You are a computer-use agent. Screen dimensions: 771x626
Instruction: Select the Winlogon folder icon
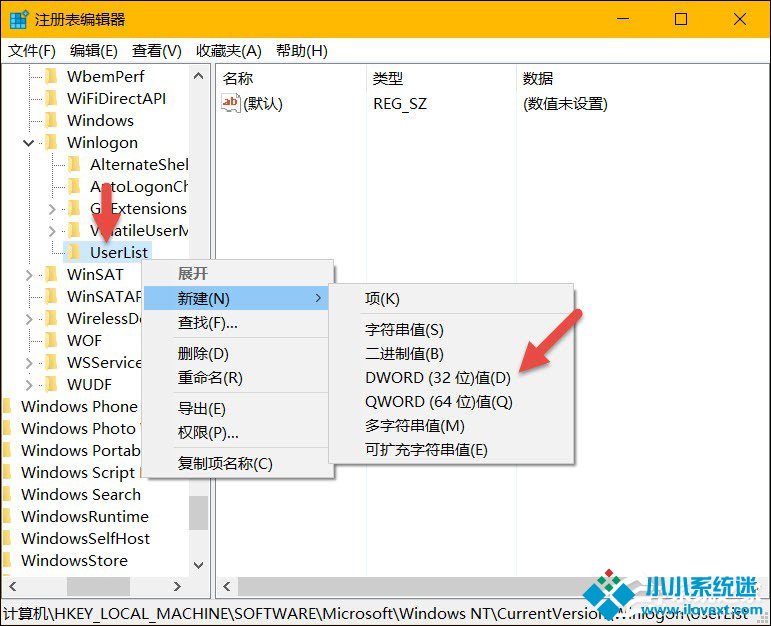pos(51,142)
